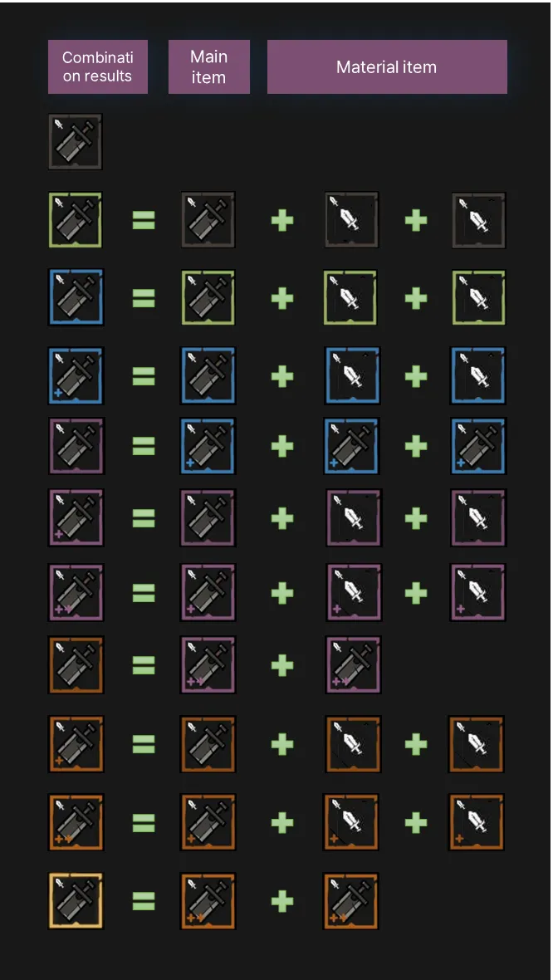Click the purple double-plus weapon material icon

pos(353,665)
